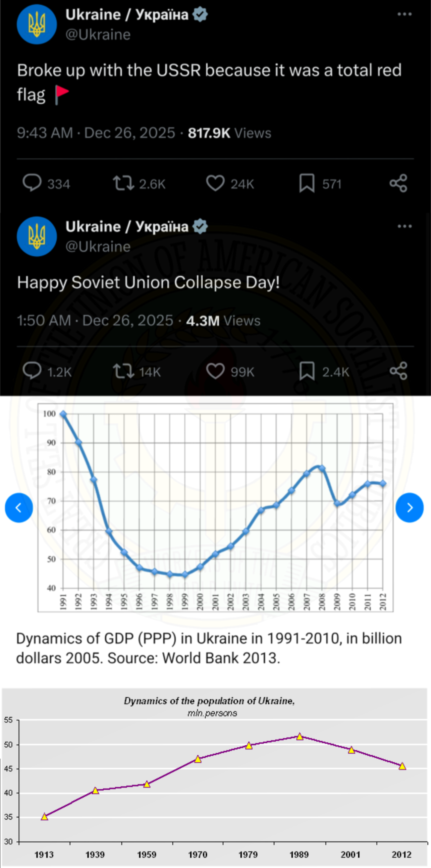Image resolution: width=431 pixels, height=868 pixels.
Task: Like the Soviet Union Collapse Day tweet
Action: point(215,371)
